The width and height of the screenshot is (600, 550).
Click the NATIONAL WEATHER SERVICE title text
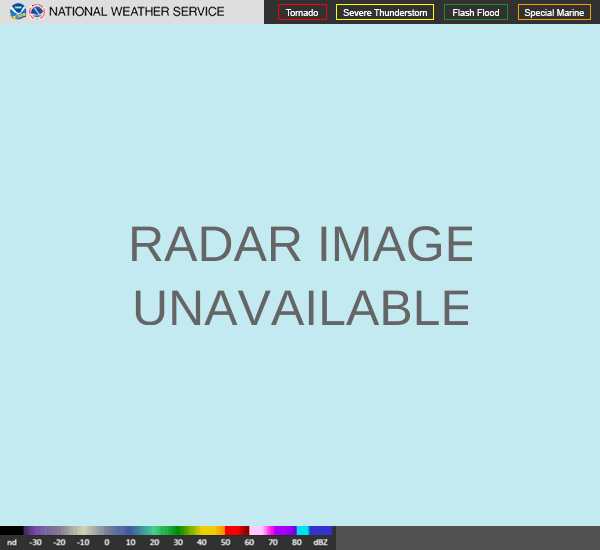pos(137,12)
